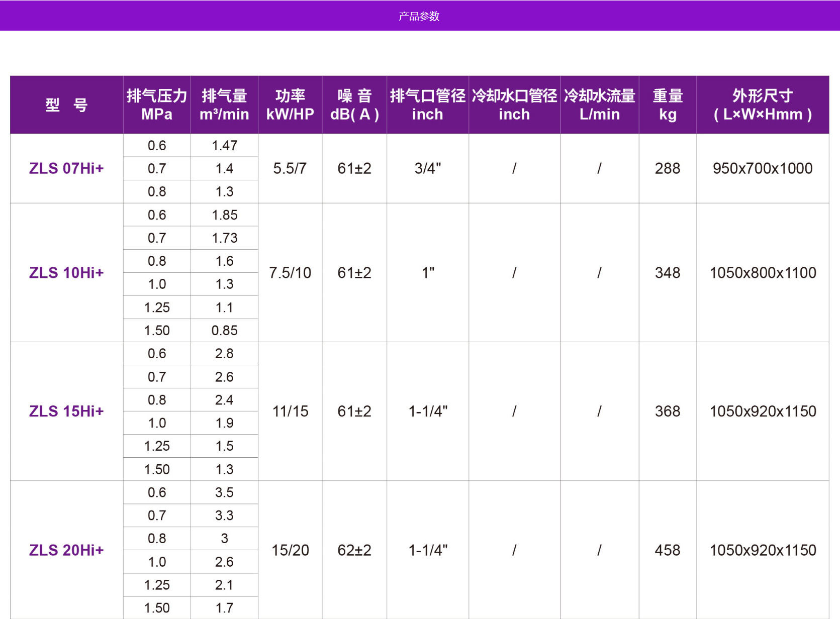Click the 1.25 pressure for ZLS 10Hi+

tap(157, 307)
